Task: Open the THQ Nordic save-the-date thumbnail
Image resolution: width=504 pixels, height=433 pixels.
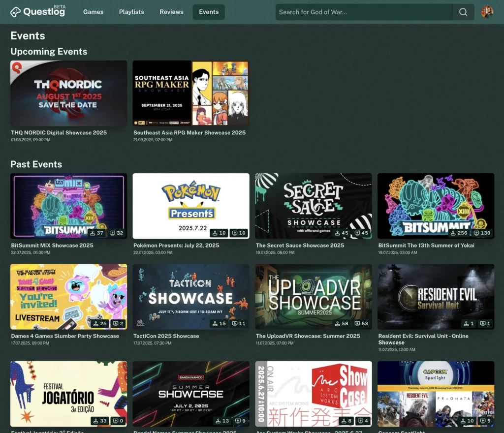Action: pyautogui.click(x=68, y=93)
